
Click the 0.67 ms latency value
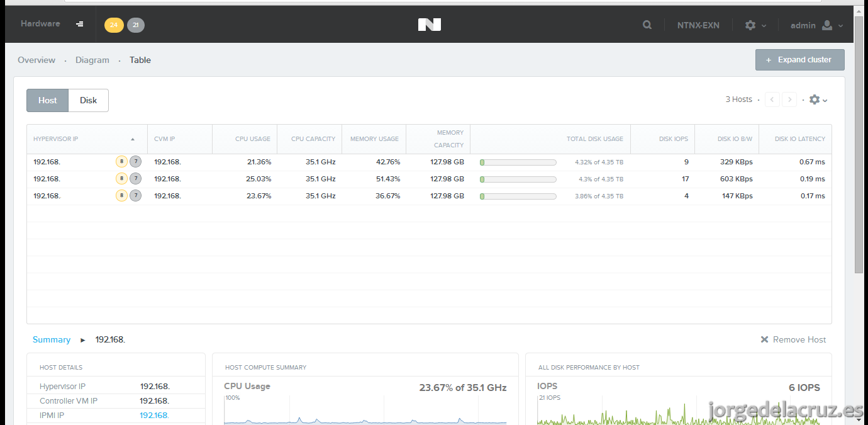tap(812, 162)
